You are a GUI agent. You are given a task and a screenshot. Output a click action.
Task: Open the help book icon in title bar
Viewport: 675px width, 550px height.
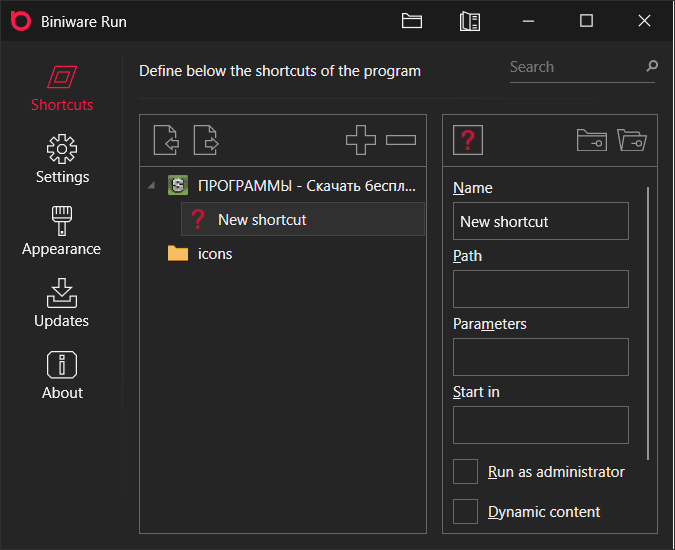coord(470,21)
